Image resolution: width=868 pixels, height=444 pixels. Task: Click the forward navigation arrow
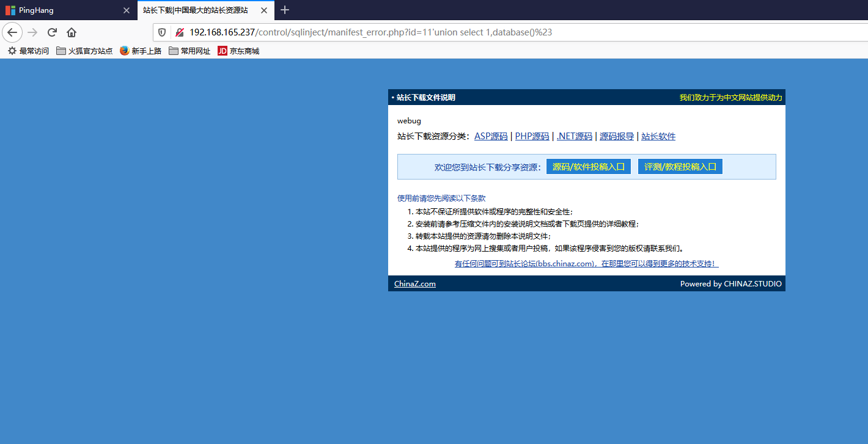(x=32, y=32)
